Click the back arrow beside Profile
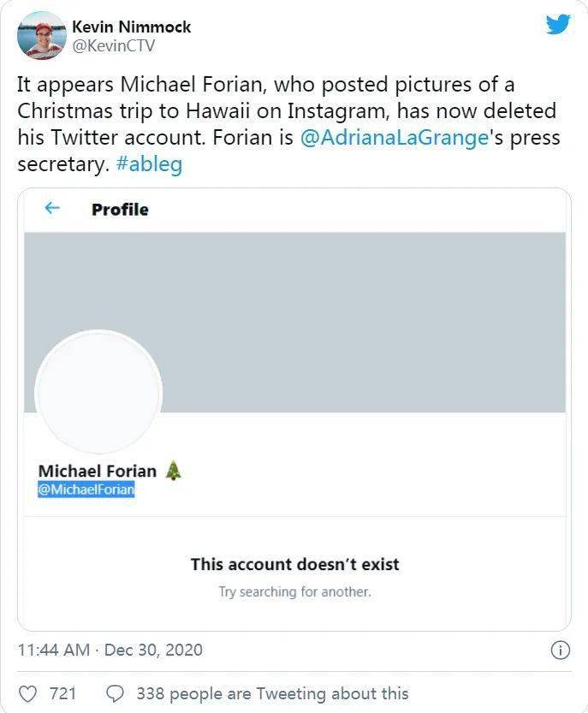The width and height of the screenshot is (588, 713). click(53, 209)
